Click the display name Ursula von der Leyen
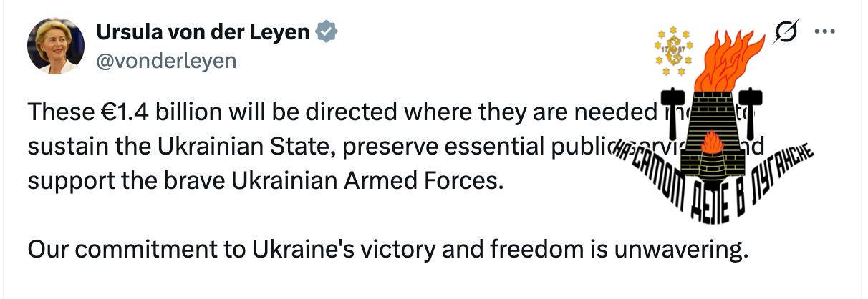Image resolution: width=868 pixels, height=299 pixels. 203,32
